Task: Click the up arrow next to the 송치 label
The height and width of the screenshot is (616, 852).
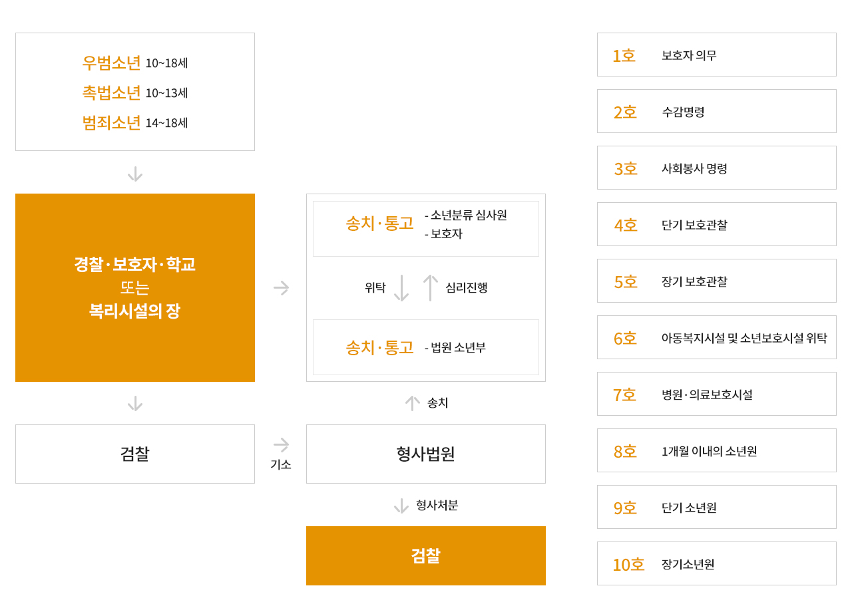Action: pos(413,403)
